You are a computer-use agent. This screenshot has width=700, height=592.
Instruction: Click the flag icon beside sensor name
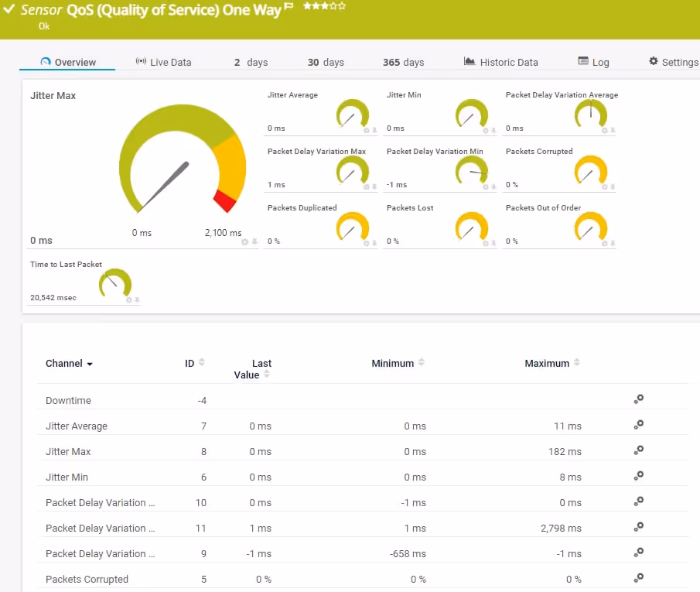pyautogui.click(x=289, y=6)
